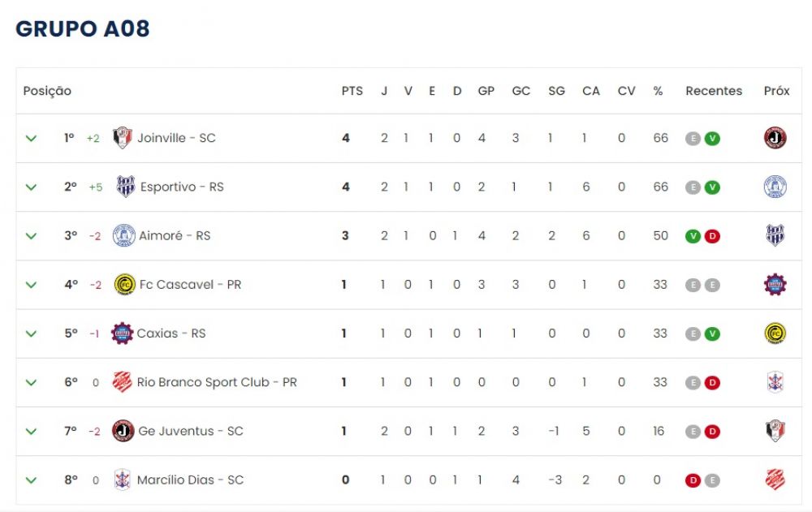Click the Recentes column header
Viewport: 812px width, 512px height.
(x=714, y=91)
